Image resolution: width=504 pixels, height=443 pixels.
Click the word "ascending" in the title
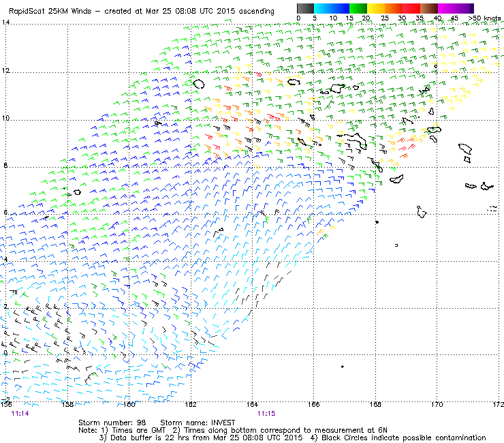coord(257,12)
